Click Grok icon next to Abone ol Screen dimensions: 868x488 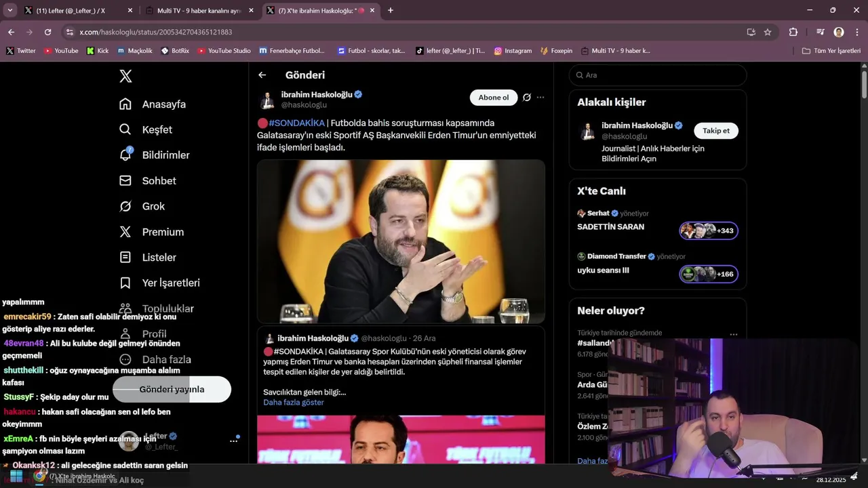tap(527, 98)
